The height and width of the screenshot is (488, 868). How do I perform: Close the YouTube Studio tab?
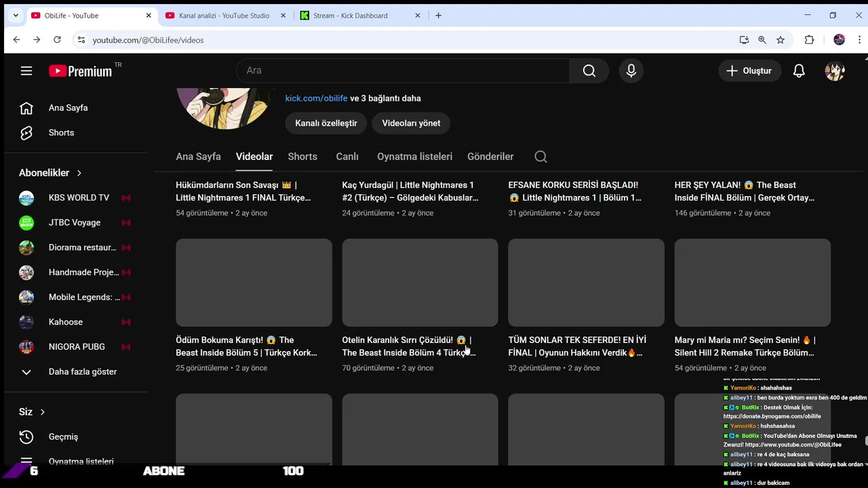click(x=283, y=16)
